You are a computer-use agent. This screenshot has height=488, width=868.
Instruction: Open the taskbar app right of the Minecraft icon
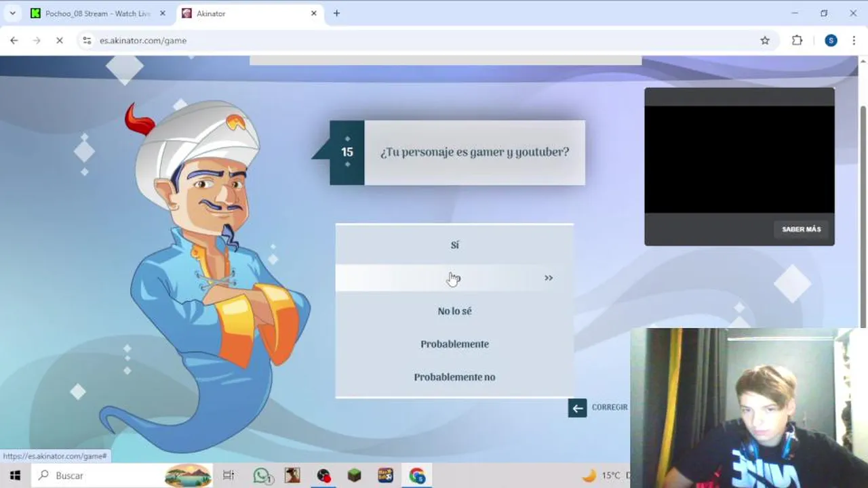pyautogui.click(x=385, y=476)
